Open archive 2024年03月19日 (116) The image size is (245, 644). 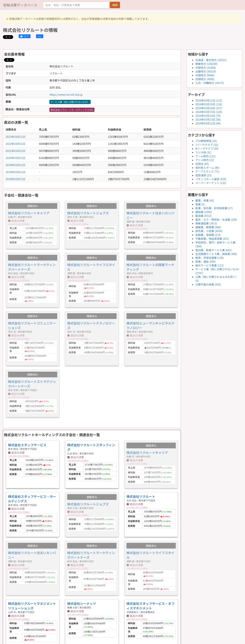[209, 104]
